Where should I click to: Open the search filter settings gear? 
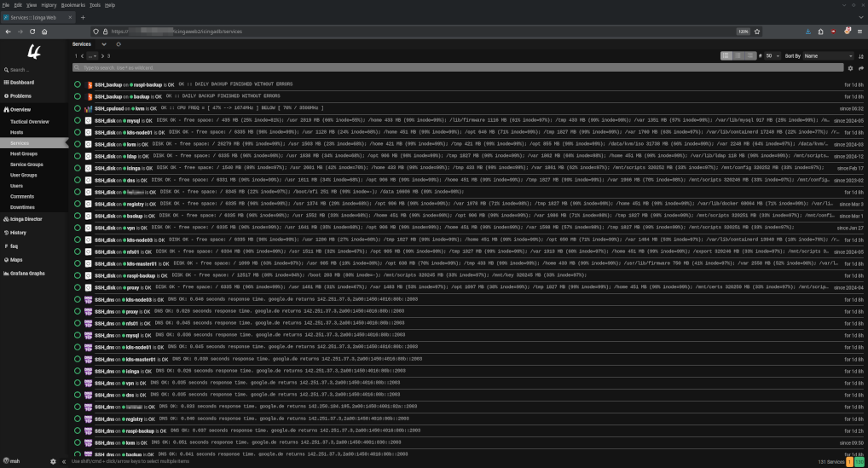click(849, 67)
